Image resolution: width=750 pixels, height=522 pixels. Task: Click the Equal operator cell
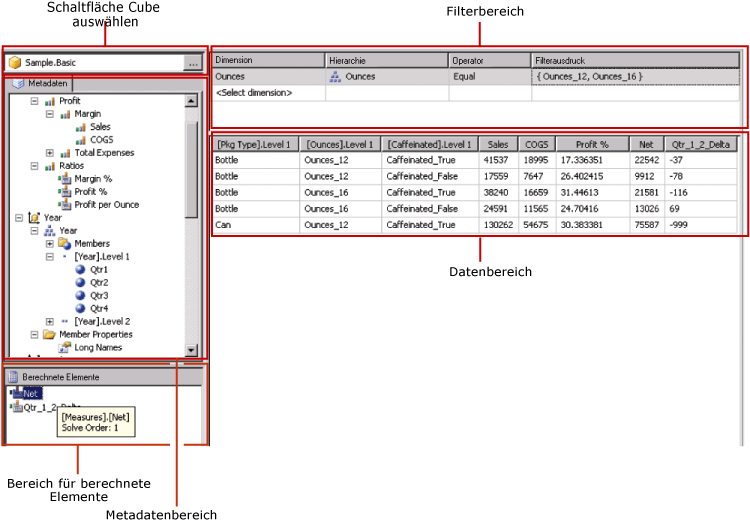[490, 77]
